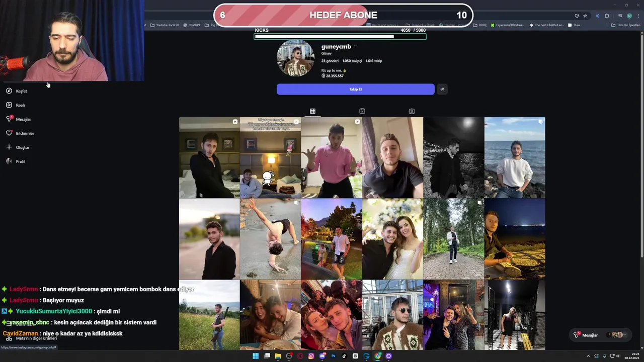Click the Takip Et follow button

point(355,89)
